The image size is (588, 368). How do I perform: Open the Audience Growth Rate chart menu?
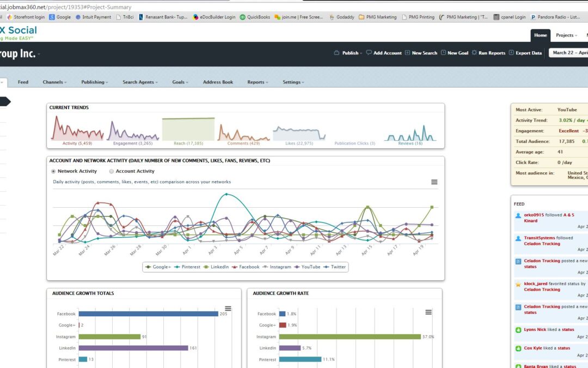(428, 312)
